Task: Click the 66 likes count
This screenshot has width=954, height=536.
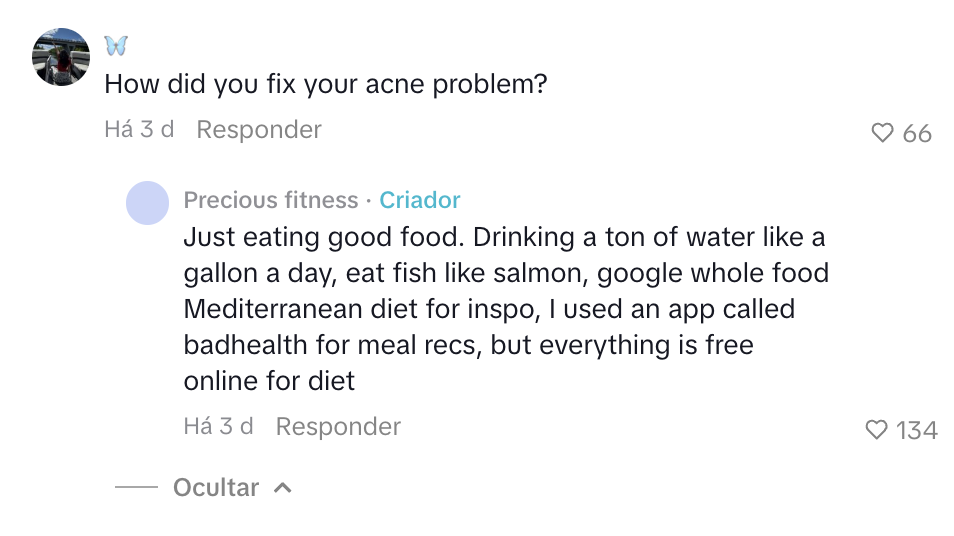Action: pos(917,134)
